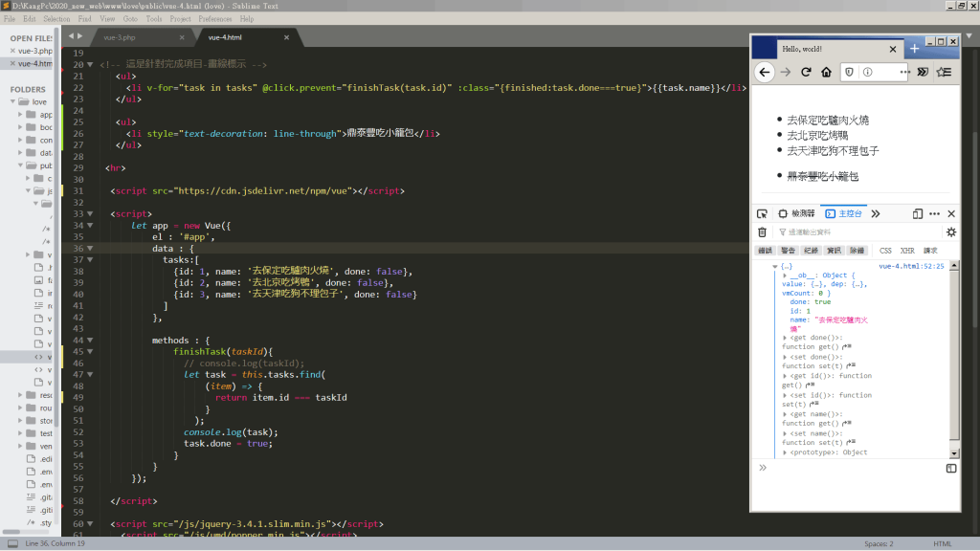Image resolution: width=980 pixels, height=551 pixels.
Task: Show more Firefox toolbar tools chevron
Action: point(924,73)
